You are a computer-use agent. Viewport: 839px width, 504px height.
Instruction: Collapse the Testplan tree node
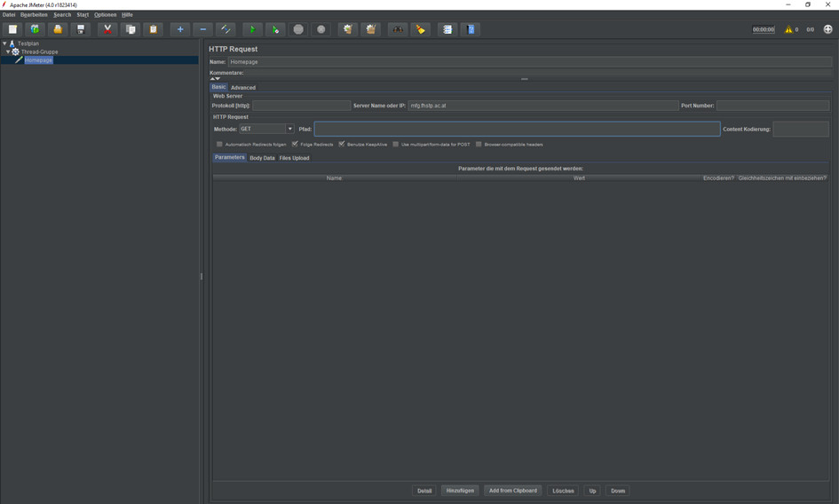pyautogui.click(x=4, y=43)
